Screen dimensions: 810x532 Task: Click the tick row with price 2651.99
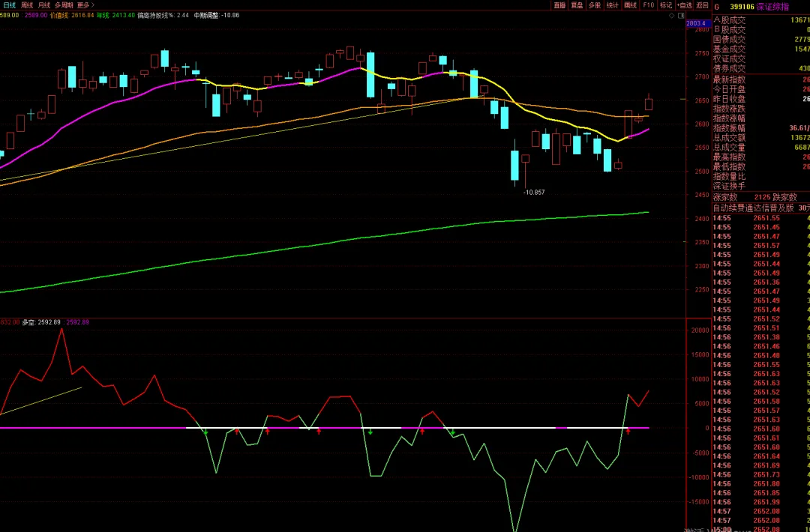click(x=761, y=502)
